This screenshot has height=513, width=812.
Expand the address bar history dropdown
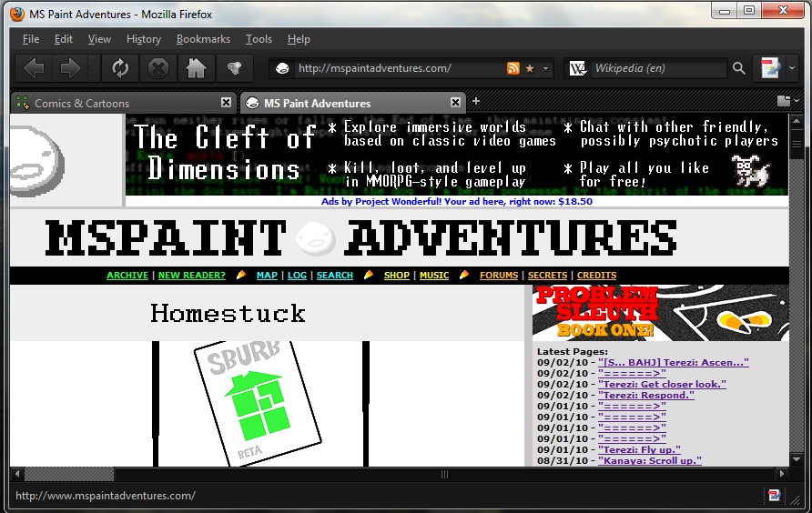click(546, 69)
